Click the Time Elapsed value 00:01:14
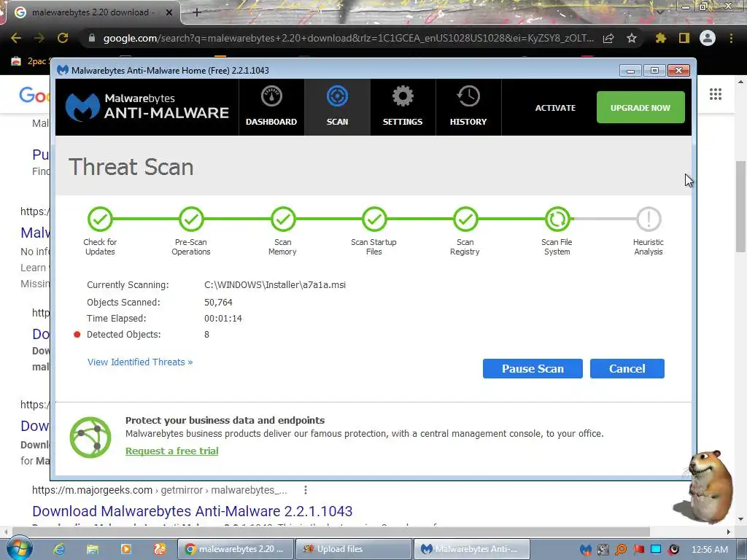Viewport: 747px width, 560px height. pyautogui.click(x=223, y=318)
